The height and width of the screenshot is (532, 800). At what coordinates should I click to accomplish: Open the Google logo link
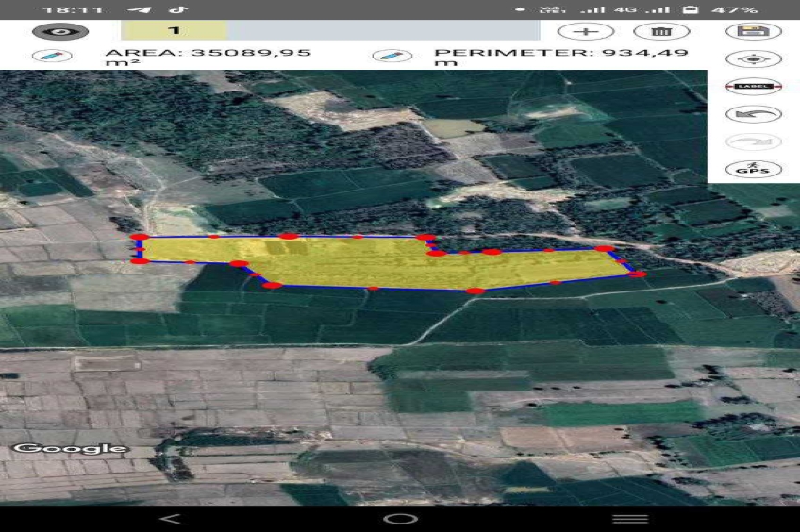(x=71, y=448)
